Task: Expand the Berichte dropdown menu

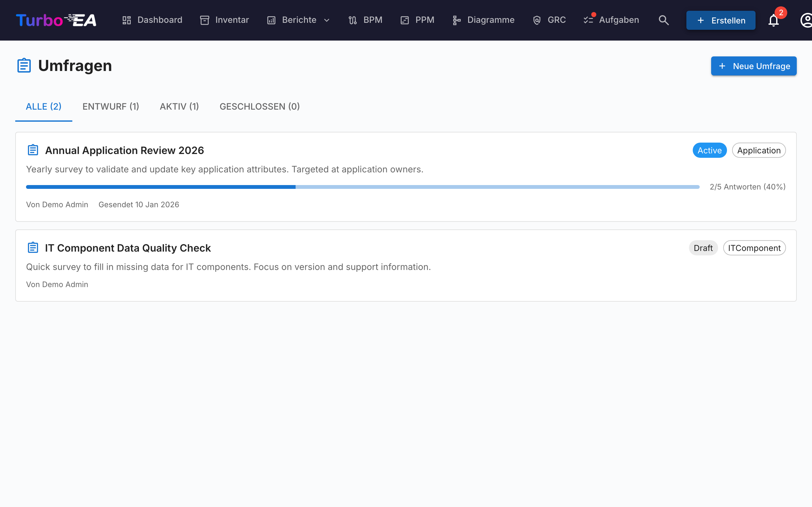Action: tap(298, 20)
